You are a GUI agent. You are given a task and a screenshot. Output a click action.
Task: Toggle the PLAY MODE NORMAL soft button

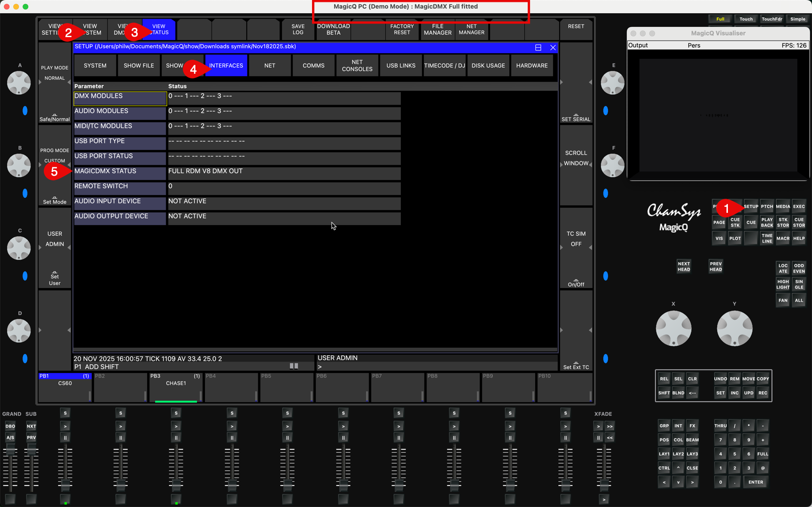coord(55,82)
